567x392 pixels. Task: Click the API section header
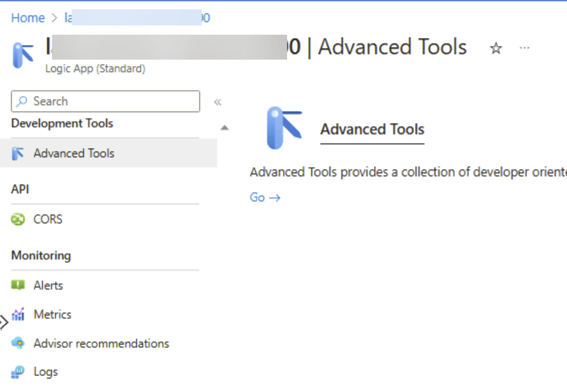tap(20, 189)
